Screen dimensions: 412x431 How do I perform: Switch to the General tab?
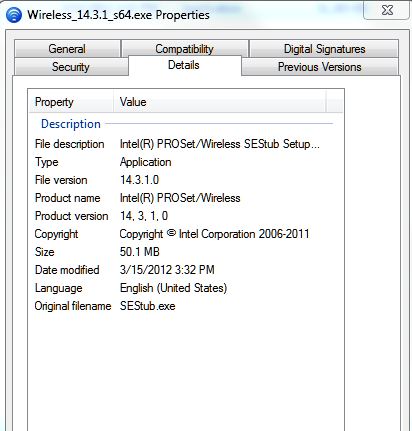(67, 49)
